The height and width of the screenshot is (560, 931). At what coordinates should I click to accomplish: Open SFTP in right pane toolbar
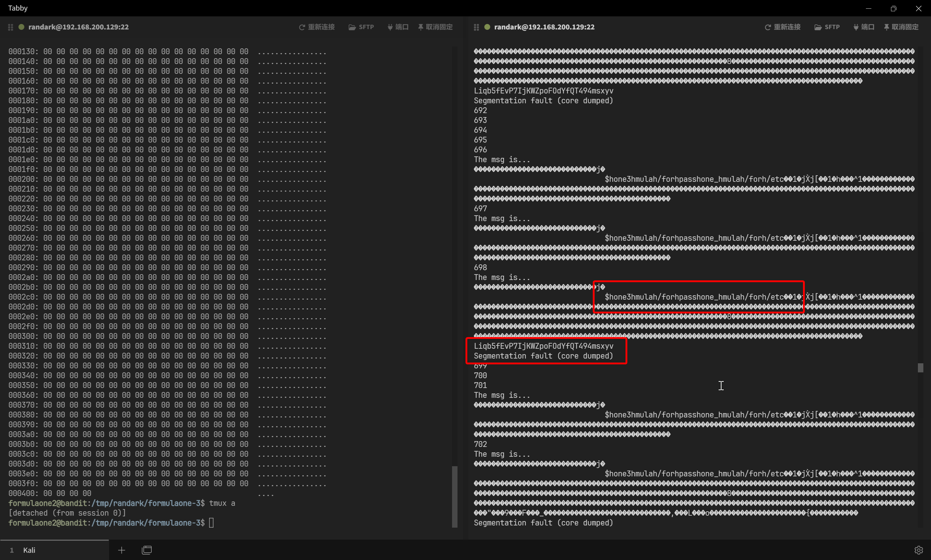[x=827, y=27]
